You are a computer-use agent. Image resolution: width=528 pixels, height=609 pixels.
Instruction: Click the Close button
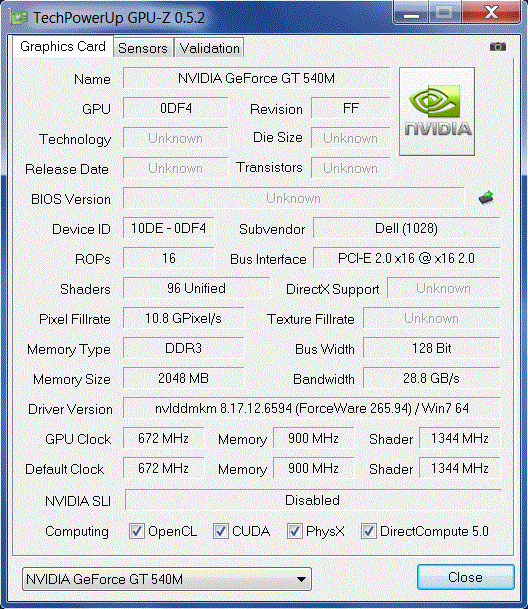tap(465, 577)
